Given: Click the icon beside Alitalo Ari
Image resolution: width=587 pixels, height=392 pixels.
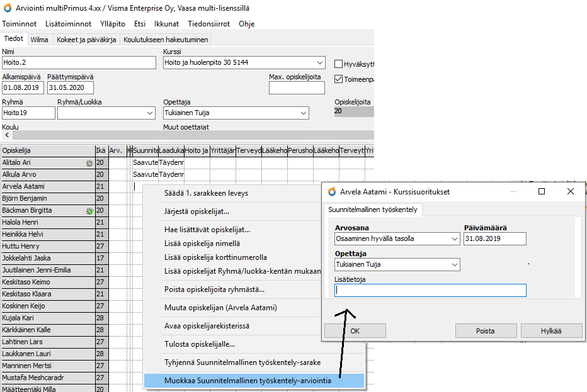Looking at the screenshot, I should (x=90, y=162).
